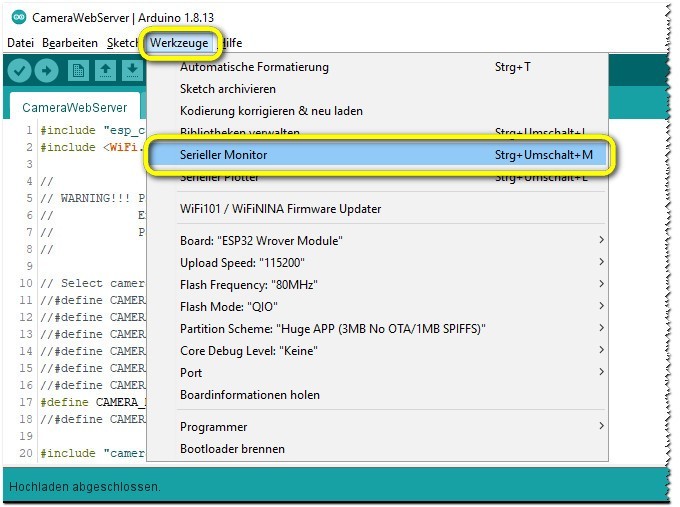Expand the Programmer submenu
Viewport: 680px width, 507px height.
377,427
